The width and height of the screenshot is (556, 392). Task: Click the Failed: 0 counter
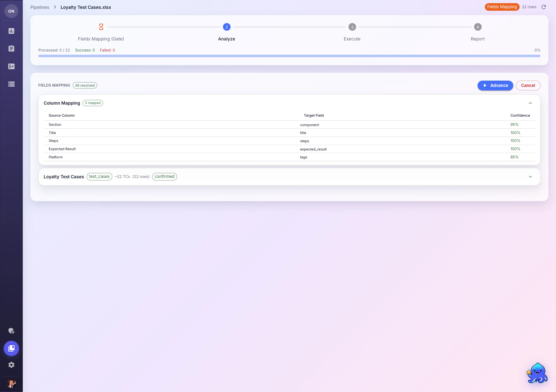coord(108,50)
